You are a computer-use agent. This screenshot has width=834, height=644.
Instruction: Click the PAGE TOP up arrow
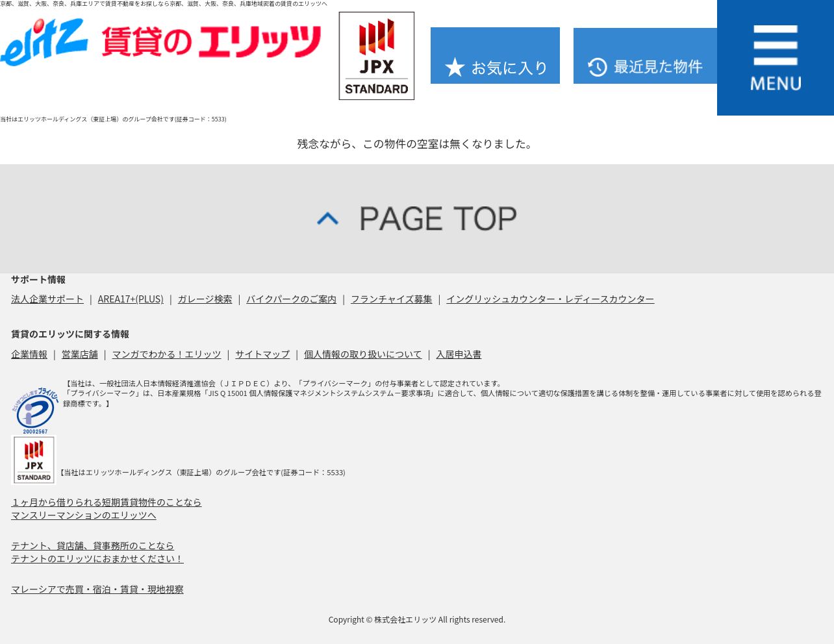[328, 219]
